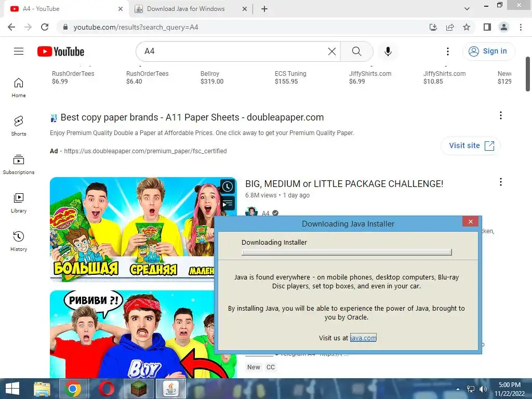
Task: Select Bellroy $319.00 product
Action: tap(212, 77)
